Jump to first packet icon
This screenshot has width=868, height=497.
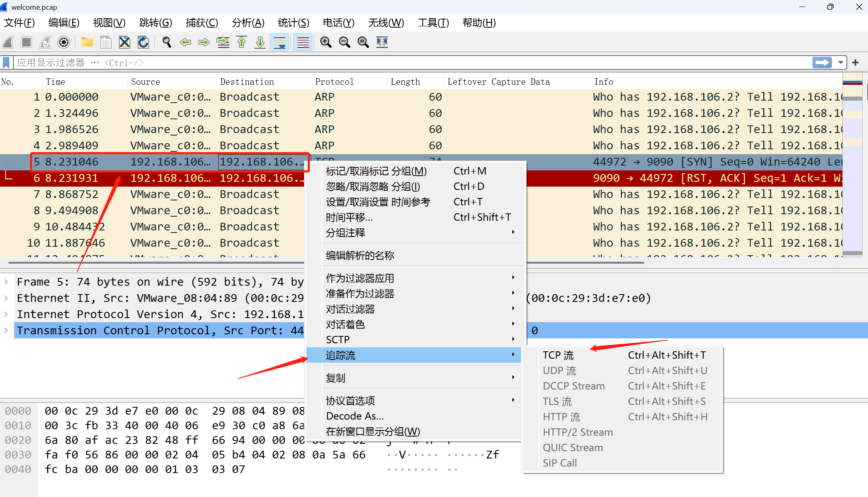242,42
